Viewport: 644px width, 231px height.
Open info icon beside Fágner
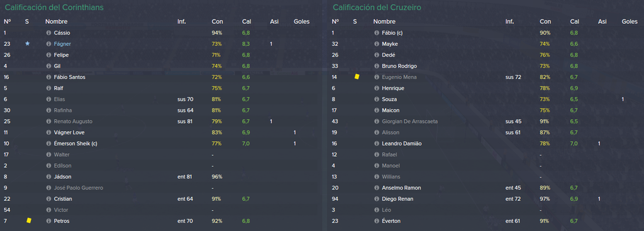48,44
